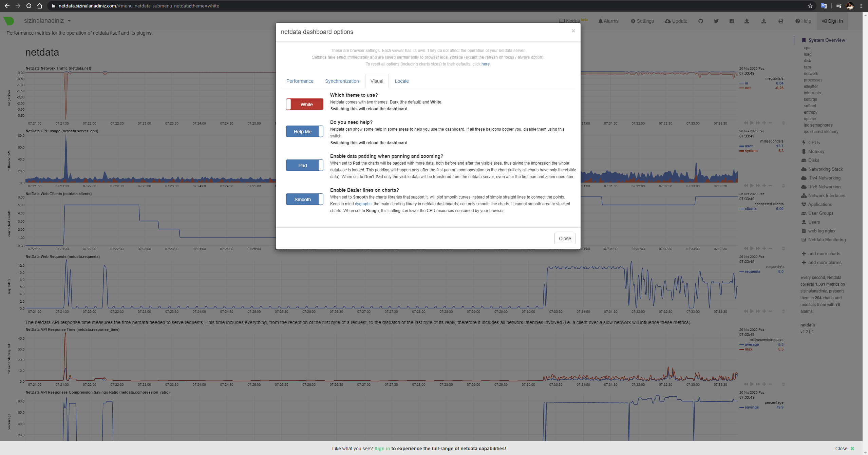Click the Chrome reload page icon

click(29, 6)
